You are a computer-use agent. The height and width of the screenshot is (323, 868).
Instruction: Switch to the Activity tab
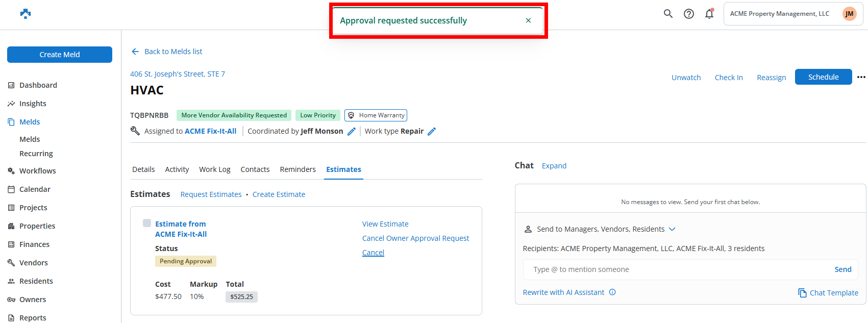click(177, 169)
